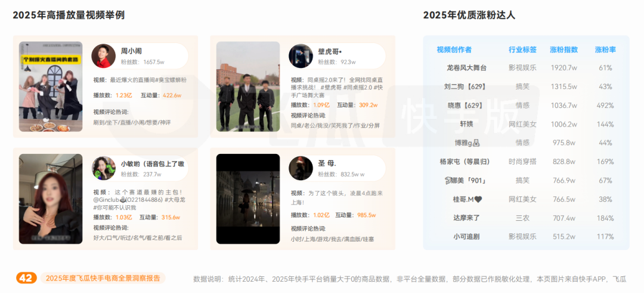The image size is (644, 293).
Task: Click creator name 小可追剧
Action: click(466, 237)
